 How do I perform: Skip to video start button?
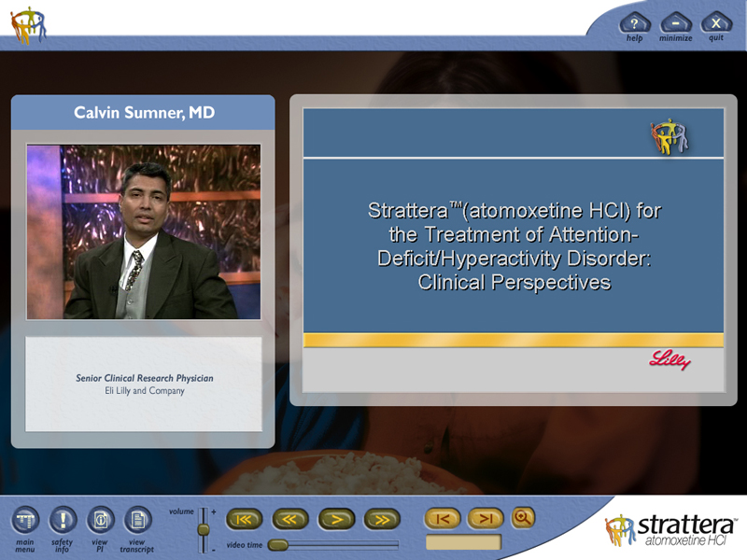(244, 520)
